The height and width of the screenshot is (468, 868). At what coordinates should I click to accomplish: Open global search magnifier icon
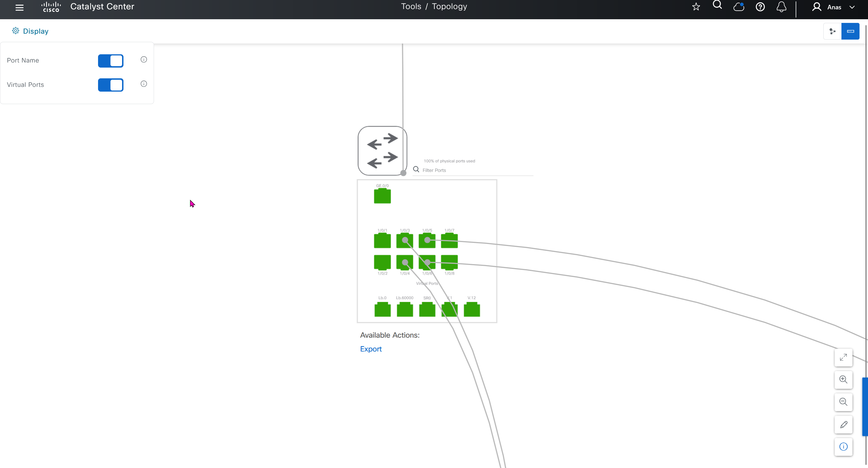717,5
